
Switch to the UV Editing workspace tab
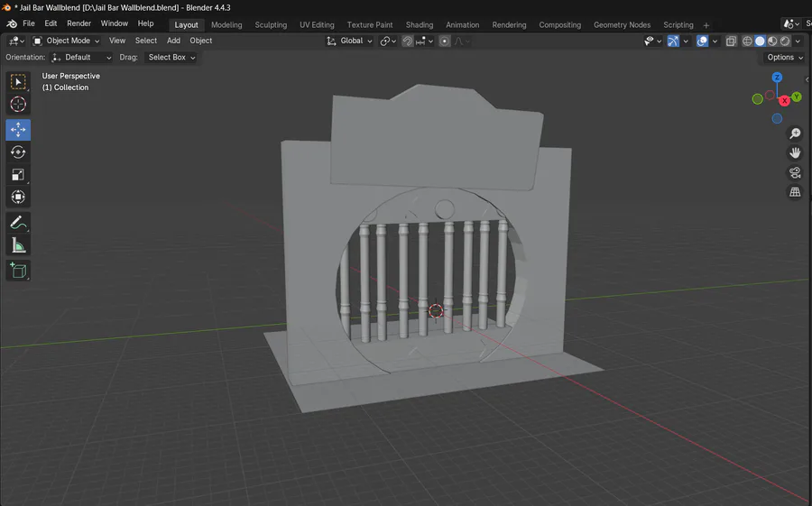click(317, 25)
